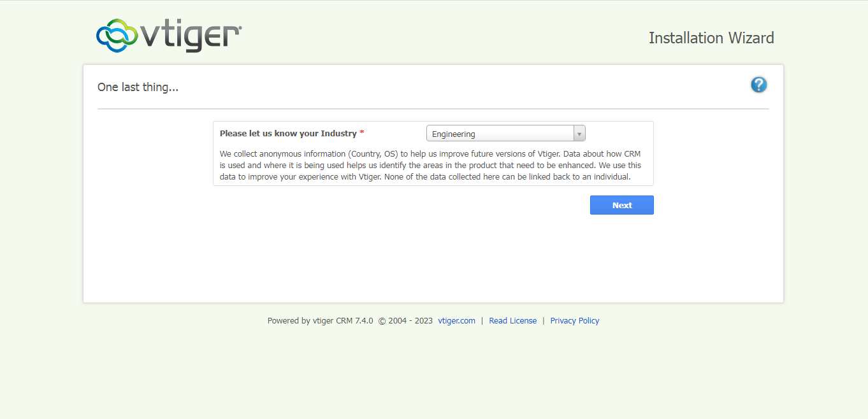The height and width of the screenshot is (419, 868).
Task: Expand the Industry dropdown arrow
Action: point(579,134)
